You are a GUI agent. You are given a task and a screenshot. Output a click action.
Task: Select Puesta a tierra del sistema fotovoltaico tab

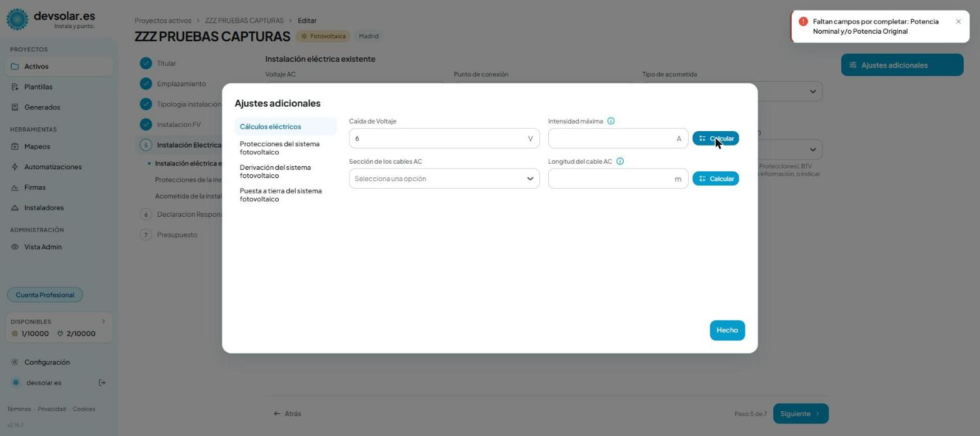(286, 195)
